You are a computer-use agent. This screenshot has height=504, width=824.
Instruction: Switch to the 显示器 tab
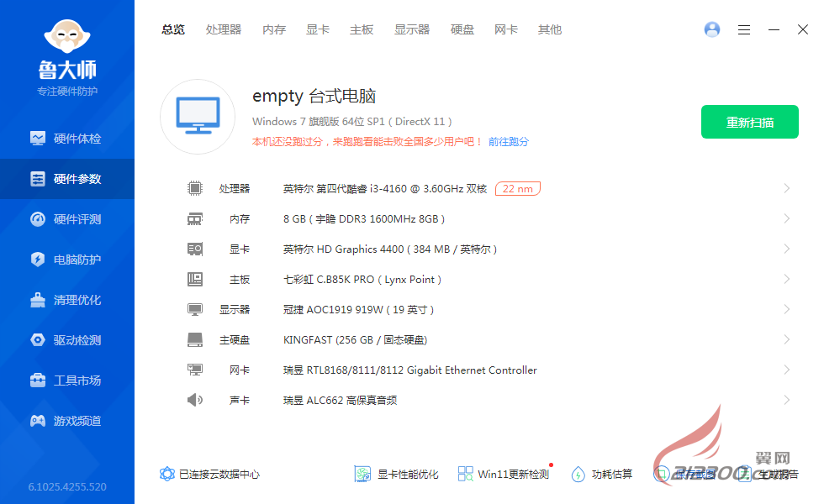tap(412, 30)
